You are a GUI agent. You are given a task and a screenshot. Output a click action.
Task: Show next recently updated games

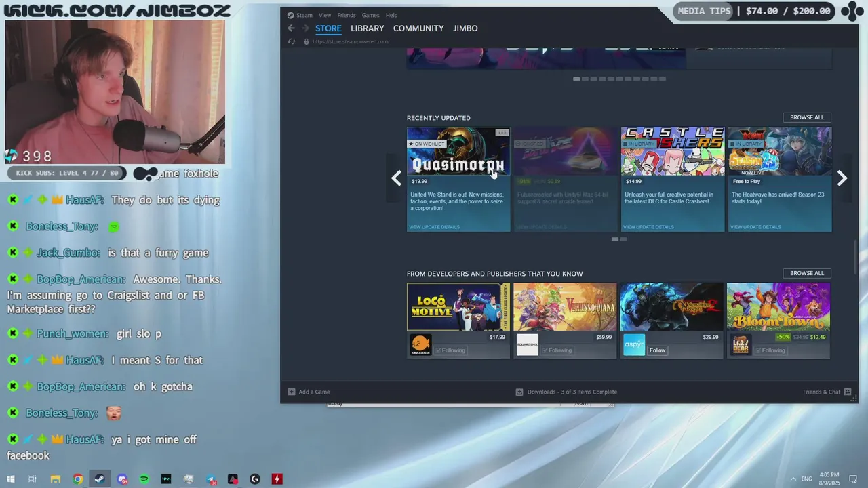point(842,178)
